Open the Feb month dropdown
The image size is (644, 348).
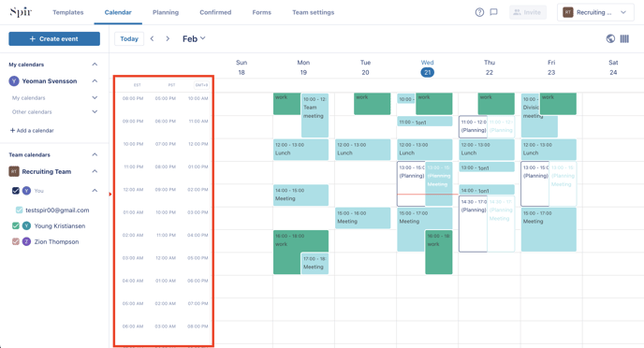(194, 38)
